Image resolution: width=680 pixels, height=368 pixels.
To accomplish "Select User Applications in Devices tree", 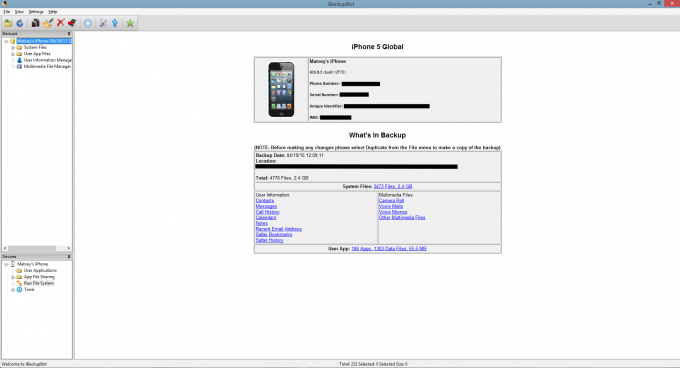I will click(40, 270).
